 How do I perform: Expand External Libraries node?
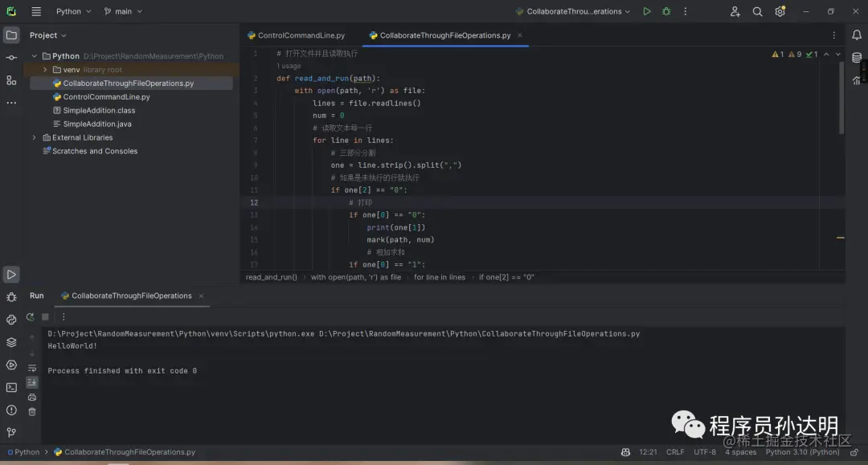35,137
